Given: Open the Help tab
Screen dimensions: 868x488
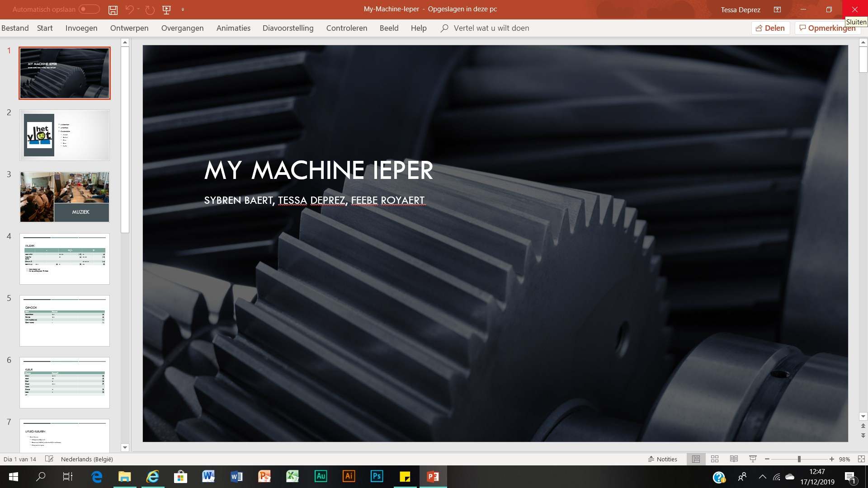Looking at the screenshot, I should [x=419, y=28].
